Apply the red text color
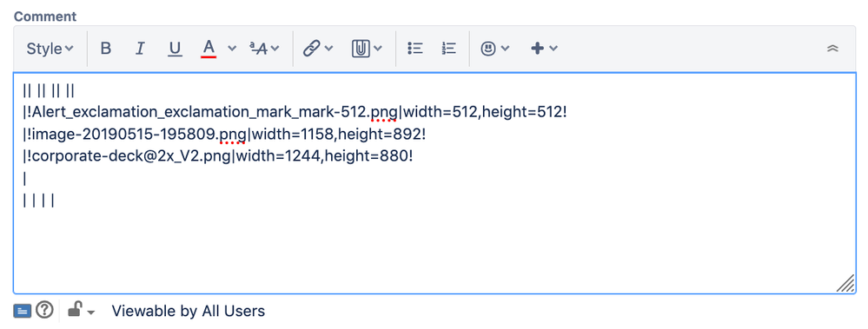The image size is (868, 329). coord(209,49)
